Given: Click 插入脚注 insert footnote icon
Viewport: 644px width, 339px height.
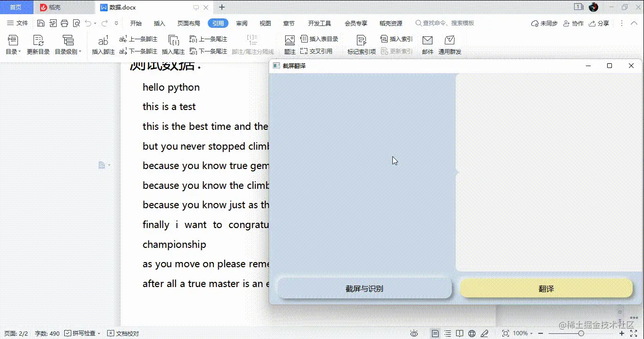Looking at the screenshot, I should click(103, 45).
